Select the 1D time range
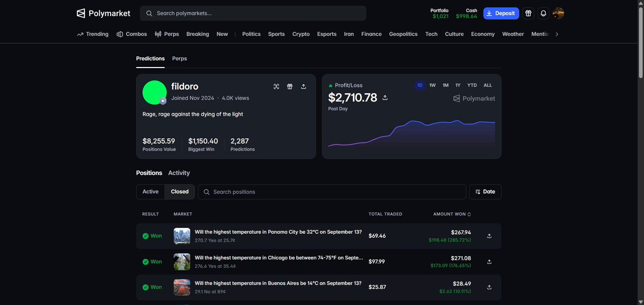The width and height of the screenshot is (644, 305). [x=420, y=85]
